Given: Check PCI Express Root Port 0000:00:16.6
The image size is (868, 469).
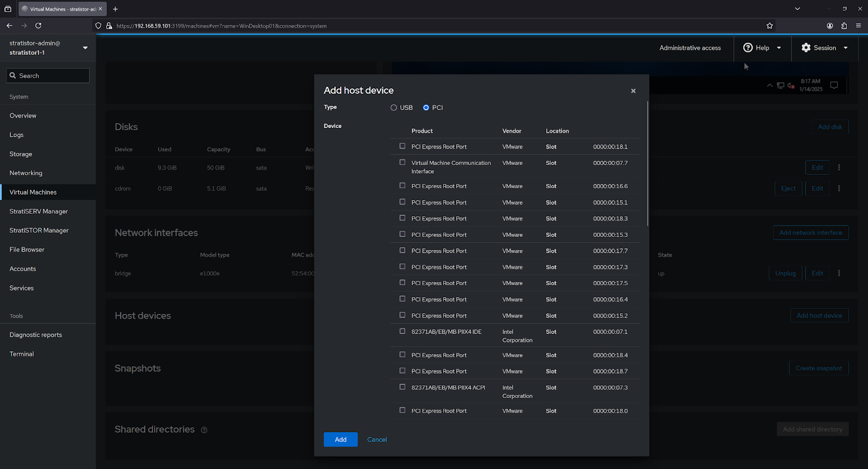Looking at the screenshot, I should pyautogui.click(x=403, y=185).
